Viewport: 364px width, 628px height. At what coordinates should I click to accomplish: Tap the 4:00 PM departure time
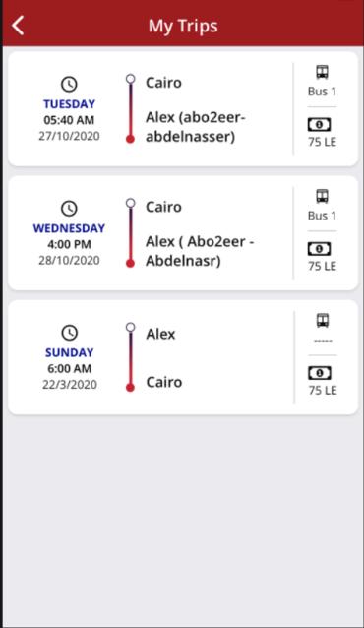tap(69, 244)
